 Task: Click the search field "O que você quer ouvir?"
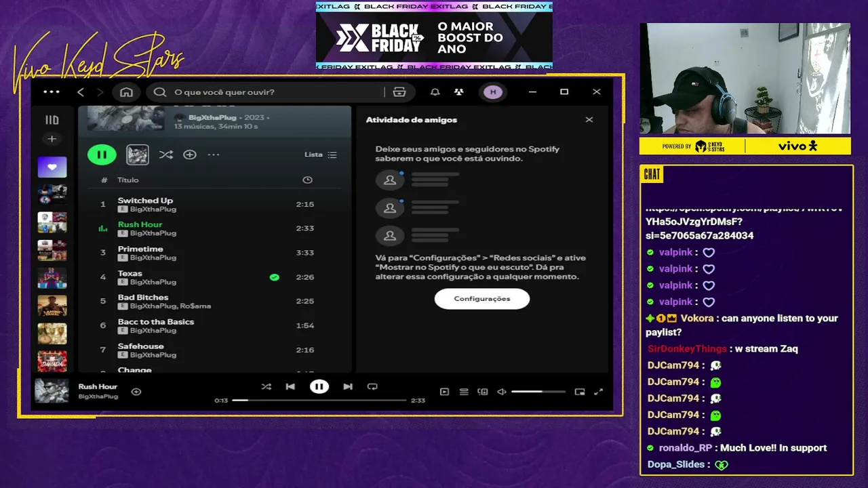pos(271,92)
